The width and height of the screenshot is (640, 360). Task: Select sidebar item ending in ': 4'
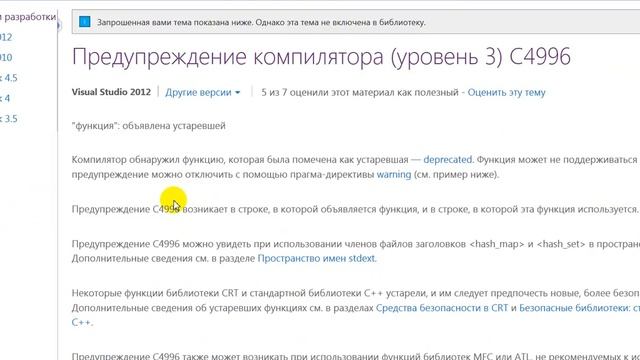tap(5, 98)
